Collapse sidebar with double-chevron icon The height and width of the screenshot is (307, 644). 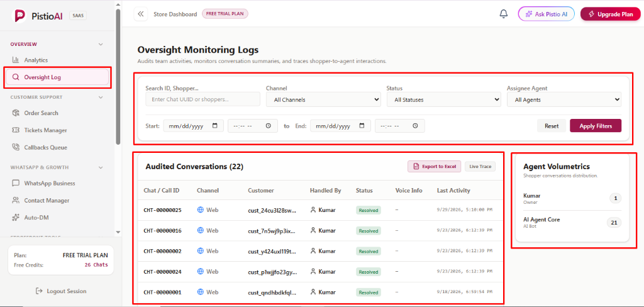click(x=141, y=14)
